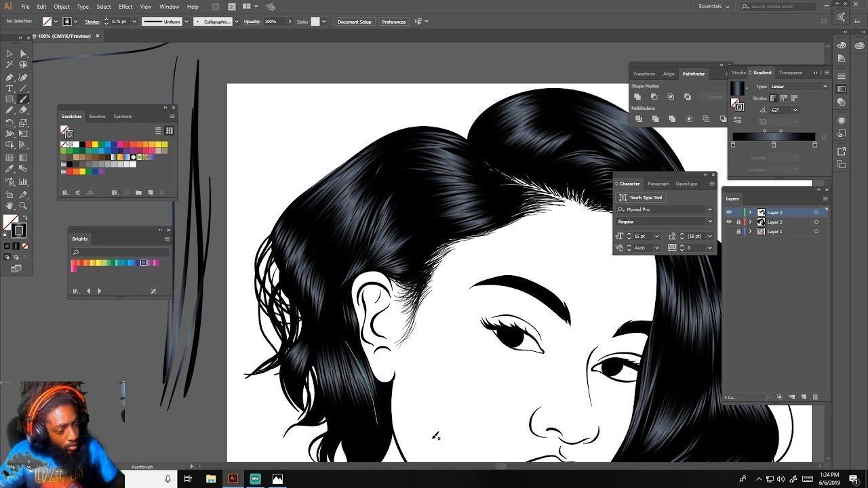Viewport: 868px width, 488px height.
Task: Click the Touch Type Tool button
Action: click(x=641, y=197)
